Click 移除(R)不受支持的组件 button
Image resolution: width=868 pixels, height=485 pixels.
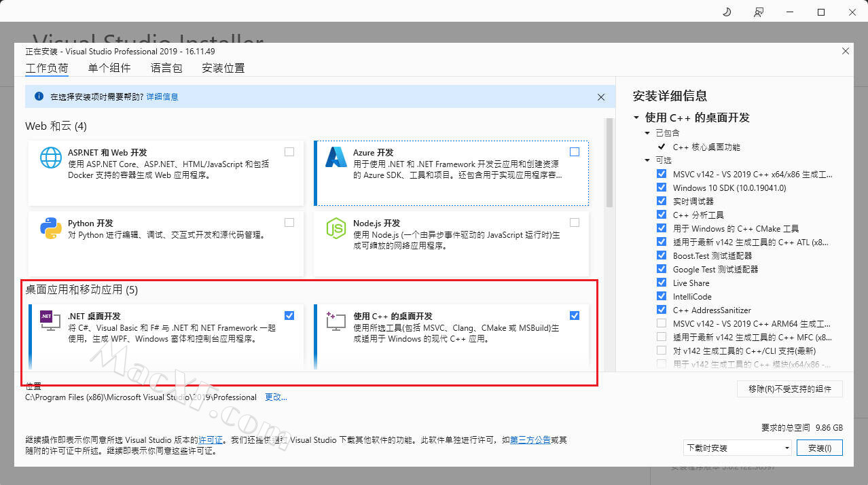790,389
